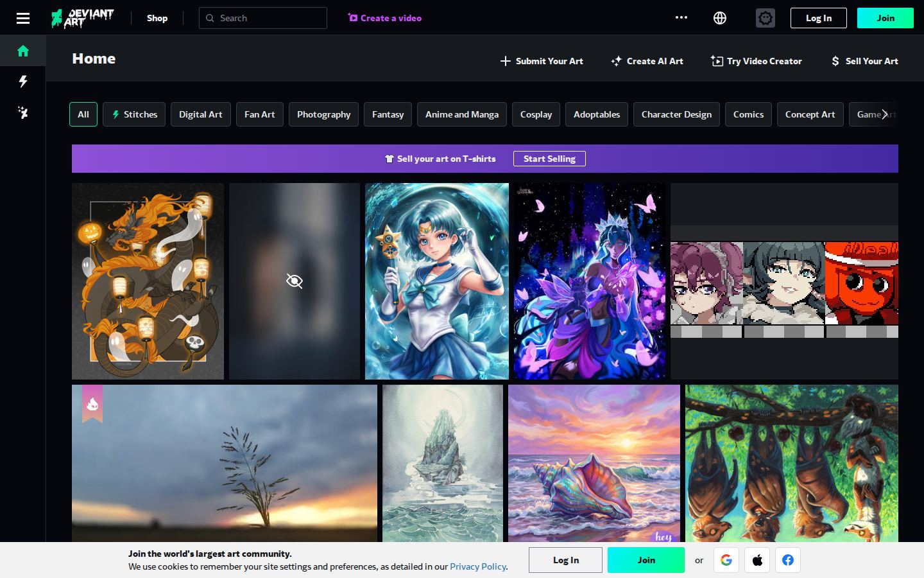Image resolution: width=924 pixels, height=578 pixels.
Task: Click the Join button in the header
Action: [x=886, y=18]
